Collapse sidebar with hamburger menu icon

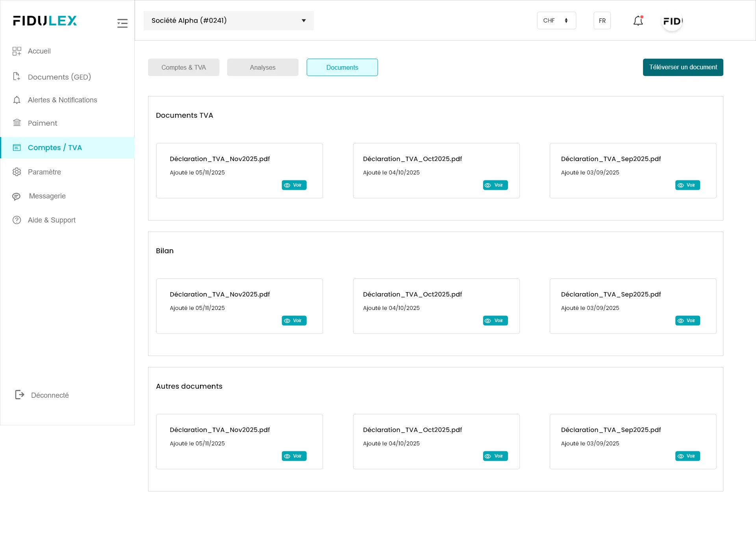(x=122, y=23)
